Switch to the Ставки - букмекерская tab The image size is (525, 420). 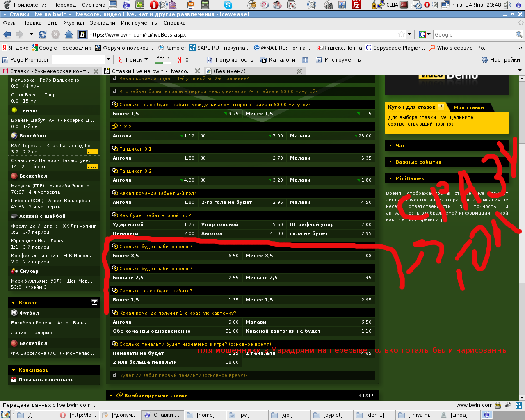(x=50, y=71)
